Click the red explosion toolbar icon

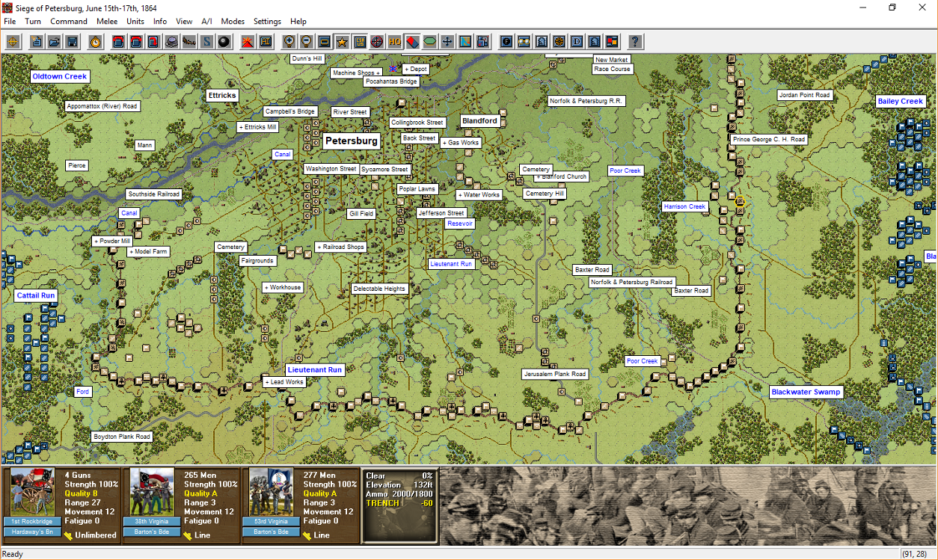[248, 42]
